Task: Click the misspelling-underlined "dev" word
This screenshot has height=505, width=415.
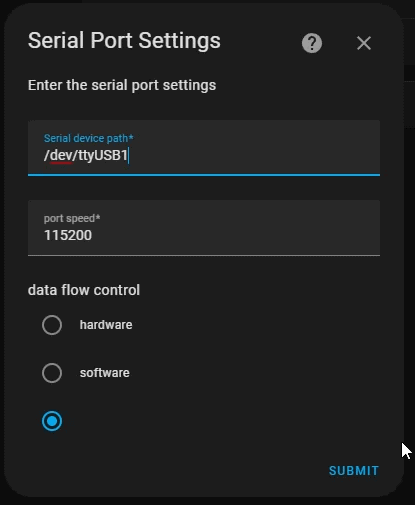Action: pos(61,155)
